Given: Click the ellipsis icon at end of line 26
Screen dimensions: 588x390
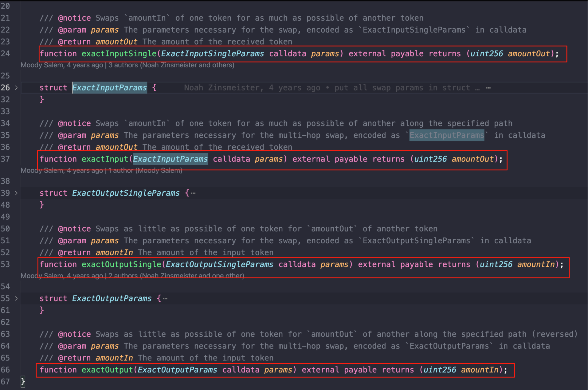Looking at the screenshot, I should (x=488, y=88).
